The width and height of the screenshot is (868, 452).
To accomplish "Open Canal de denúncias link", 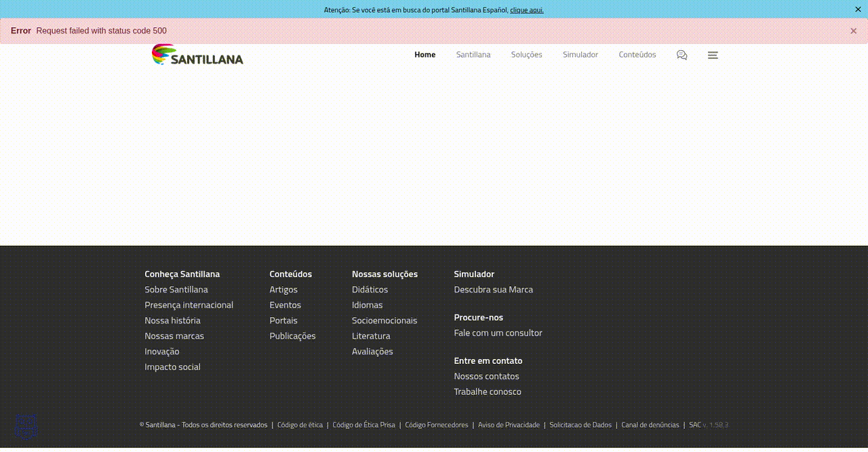I will click(x=650, y=425).
